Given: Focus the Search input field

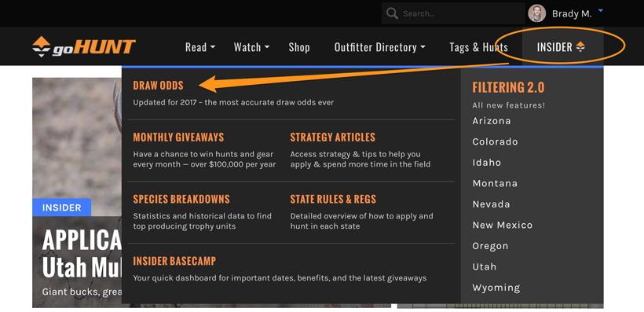Looking at the screenshot, I should (x=452, y=13).
